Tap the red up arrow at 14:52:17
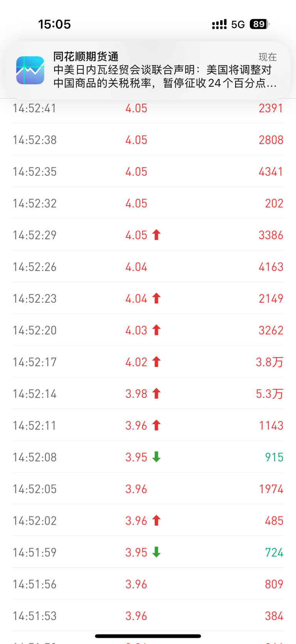296x644 pixels. click(156, 362)
